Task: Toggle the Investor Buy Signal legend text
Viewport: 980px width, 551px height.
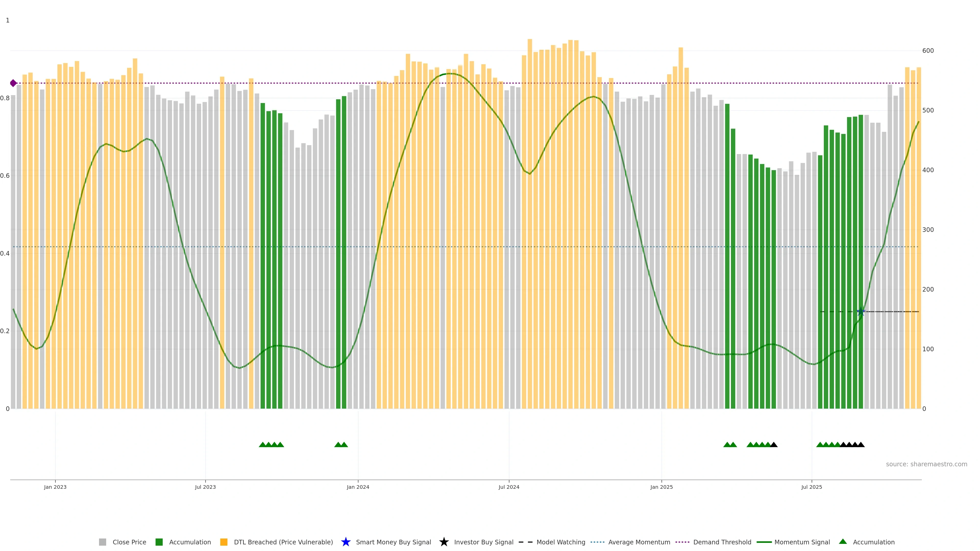Action: (x=484, y=542)
